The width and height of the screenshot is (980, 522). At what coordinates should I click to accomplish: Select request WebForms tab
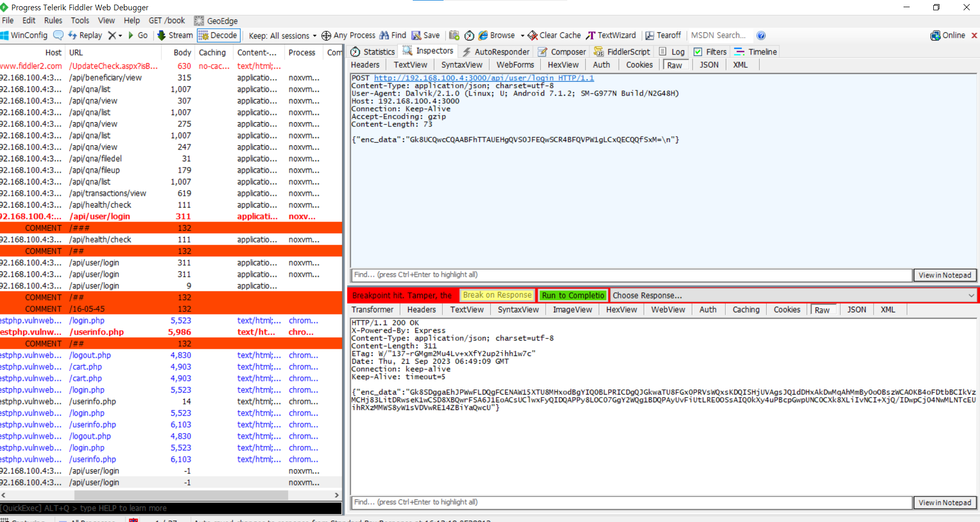point(515,65)
